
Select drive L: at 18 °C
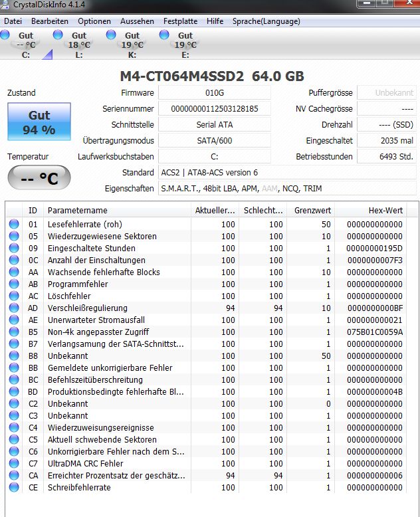point(79,45)
